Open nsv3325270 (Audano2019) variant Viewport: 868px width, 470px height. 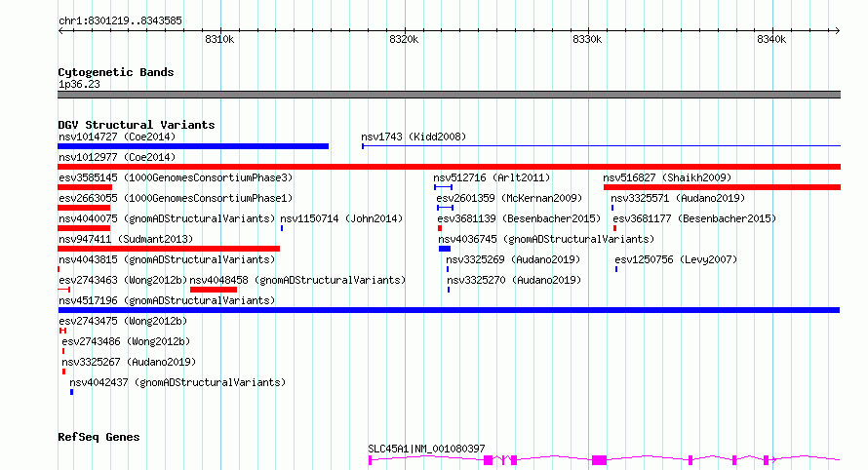click(x=514, y=280)
